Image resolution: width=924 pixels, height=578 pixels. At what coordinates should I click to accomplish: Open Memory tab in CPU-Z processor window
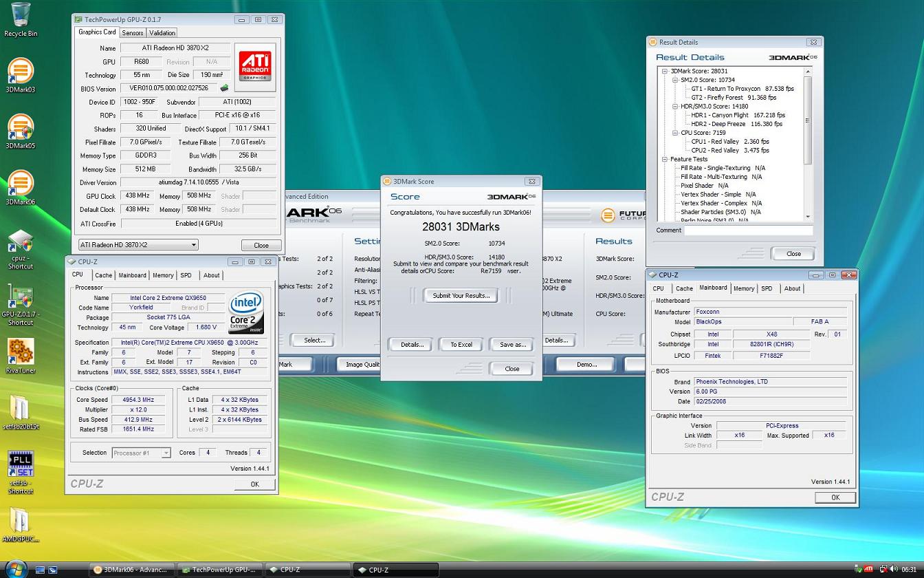click(163, 275)
